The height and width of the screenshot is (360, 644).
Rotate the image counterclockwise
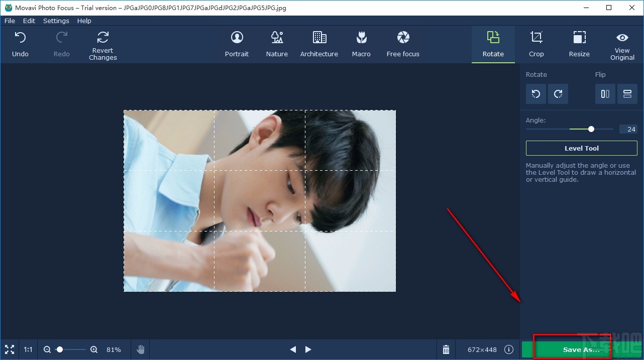[x=535, y=94]
